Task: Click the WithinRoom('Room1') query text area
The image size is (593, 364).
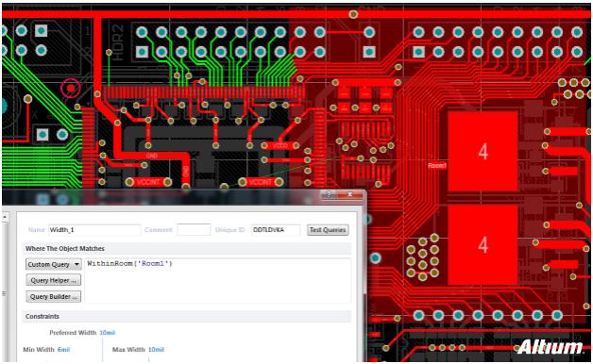Action: pos(217,280)
